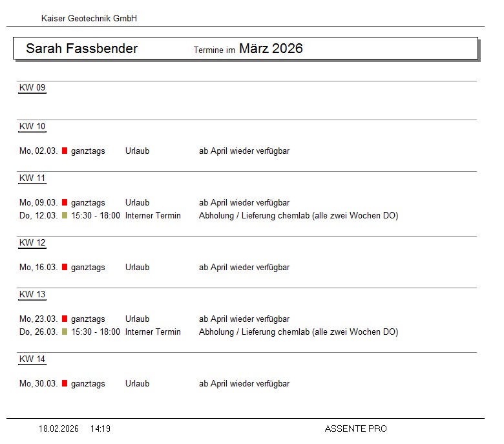Select the März 2026 month title
This screenshot has height=444, width=504.
point(271,48)
